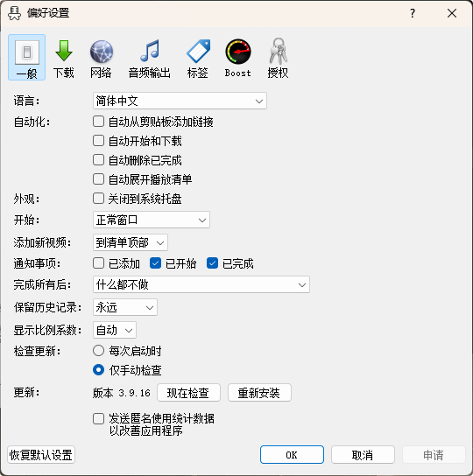
Task: Click the 现在检查 button
Action: coord(188,393)
